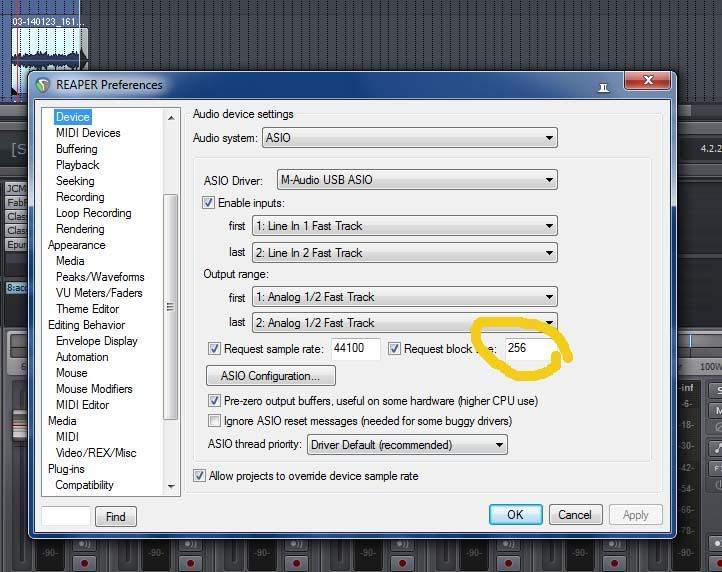The width and height of the screenshot is (722, 572).
Task: Select Plug-ins category
Action: click(66, 469)
